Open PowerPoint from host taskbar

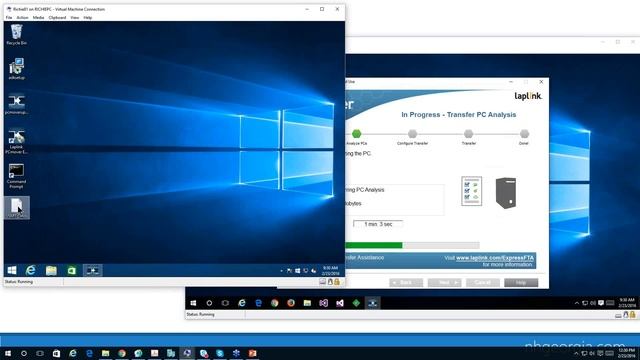(x=252, y=353)
